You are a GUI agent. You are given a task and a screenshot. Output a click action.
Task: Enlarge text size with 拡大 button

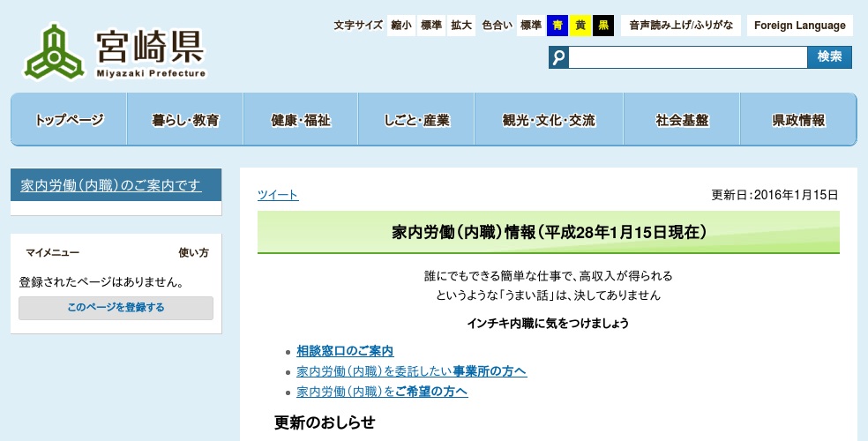click(x=461, y=26)
